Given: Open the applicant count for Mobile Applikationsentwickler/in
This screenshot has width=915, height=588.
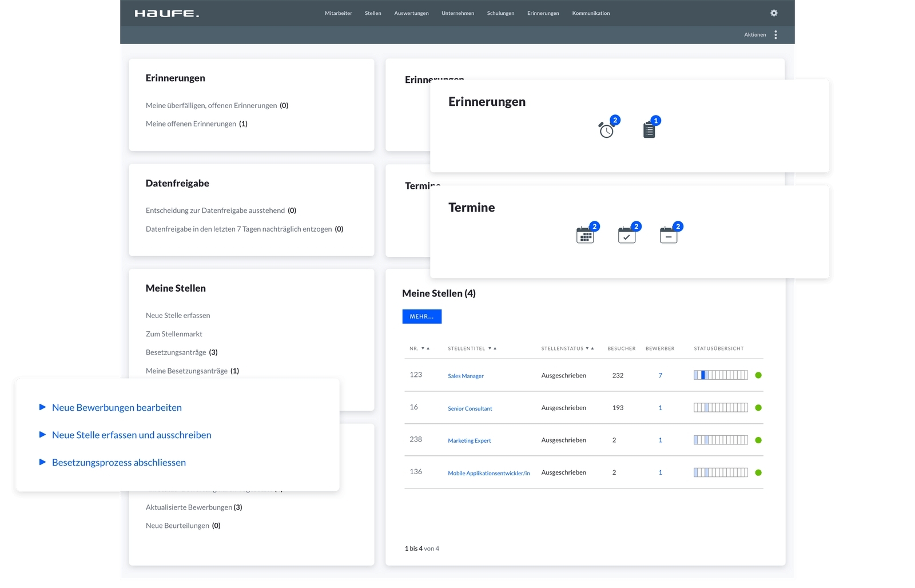Looking at the screenshot, I should (661, 472).
